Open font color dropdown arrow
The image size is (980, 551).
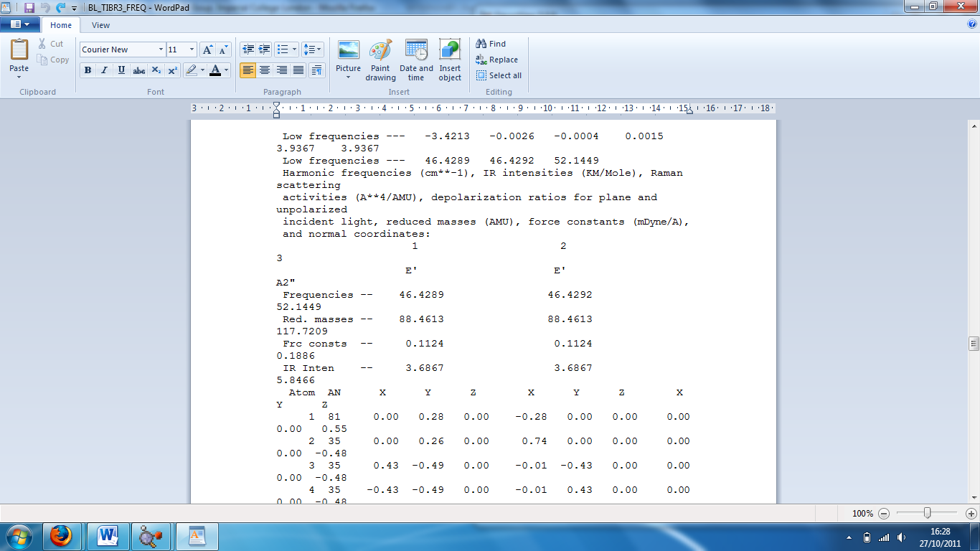click(227, 70)
